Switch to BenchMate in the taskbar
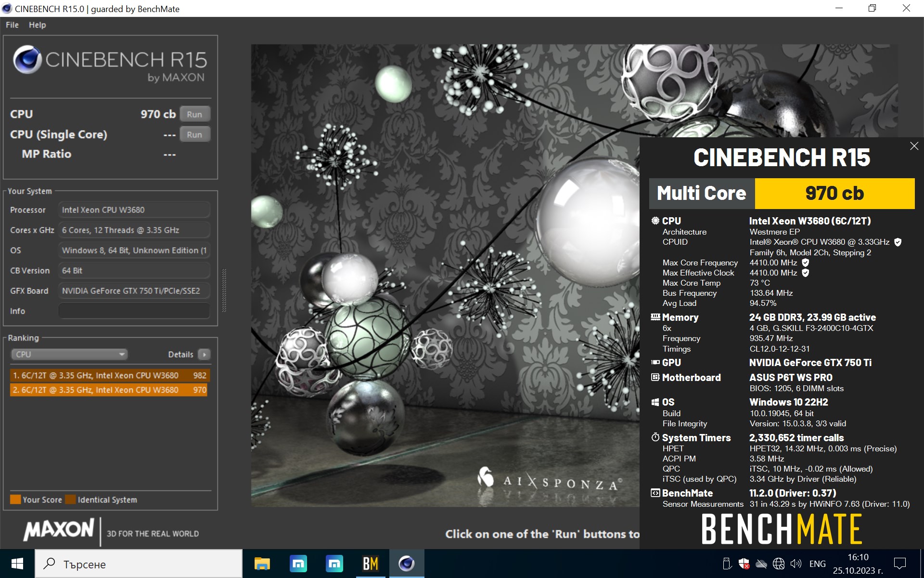924x578 pixels. (370, 564)
